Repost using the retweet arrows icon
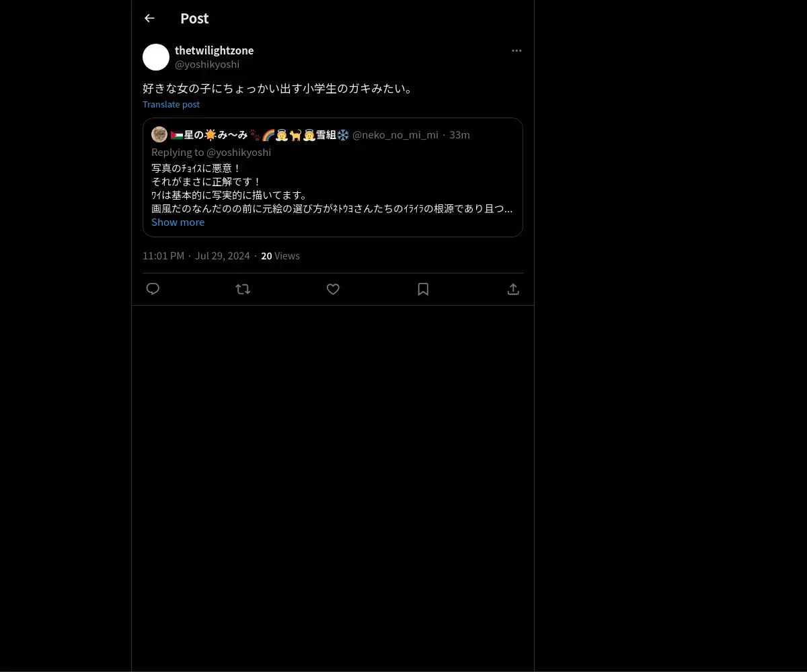This screenshot has width=807, height=672. 243,289
